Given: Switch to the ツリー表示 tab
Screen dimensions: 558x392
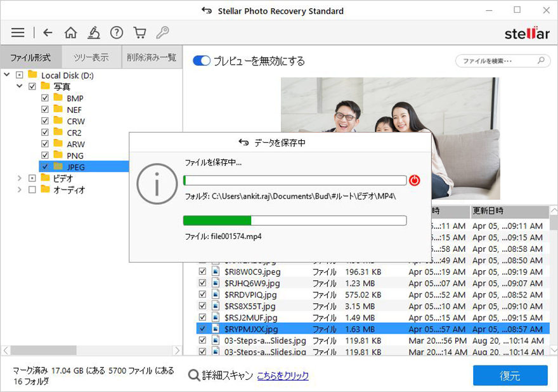Looking at the screenshot, I should pyautogui.click(x=91, y=57).
